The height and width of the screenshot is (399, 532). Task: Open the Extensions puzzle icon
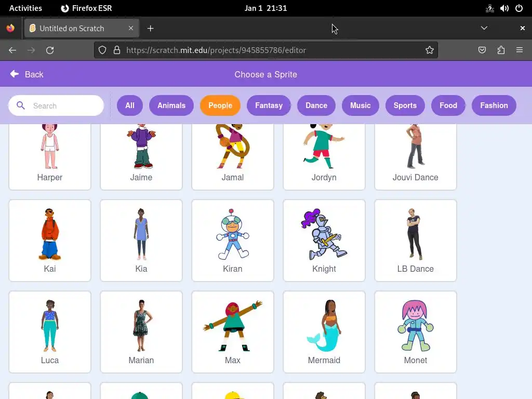(501, 50)
